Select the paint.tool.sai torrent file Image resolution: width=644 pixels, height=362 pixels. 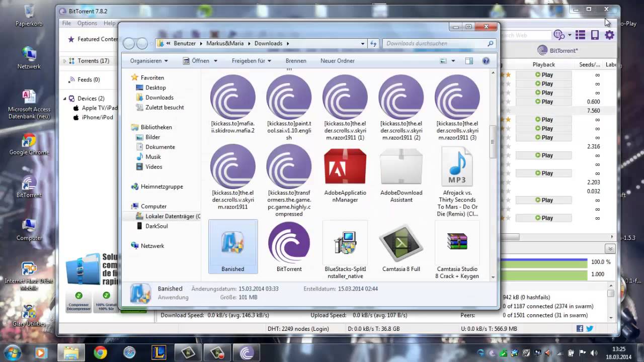(x=289, y=108)
